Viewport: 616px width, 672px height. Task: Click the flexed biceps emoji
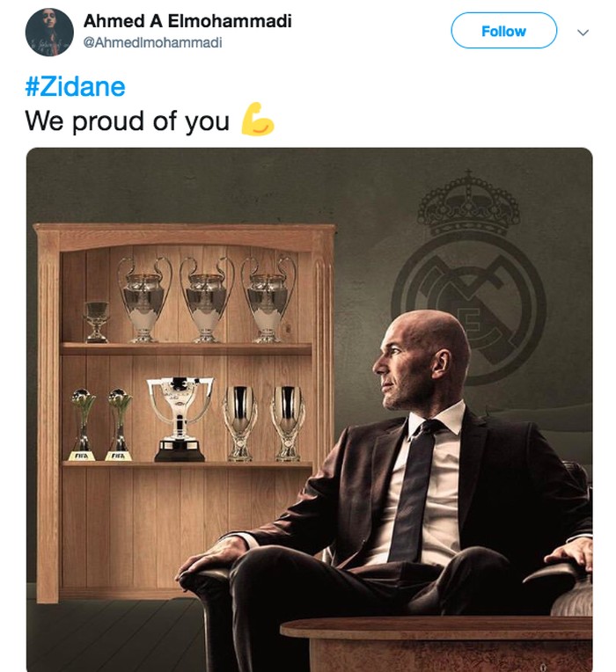(x=257, y=121)
